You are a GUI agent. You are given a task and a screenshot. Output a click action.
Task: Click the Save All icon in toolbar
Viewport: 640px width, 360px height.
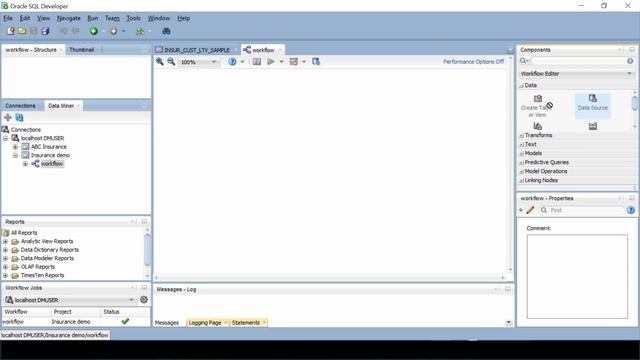point(45,31)
